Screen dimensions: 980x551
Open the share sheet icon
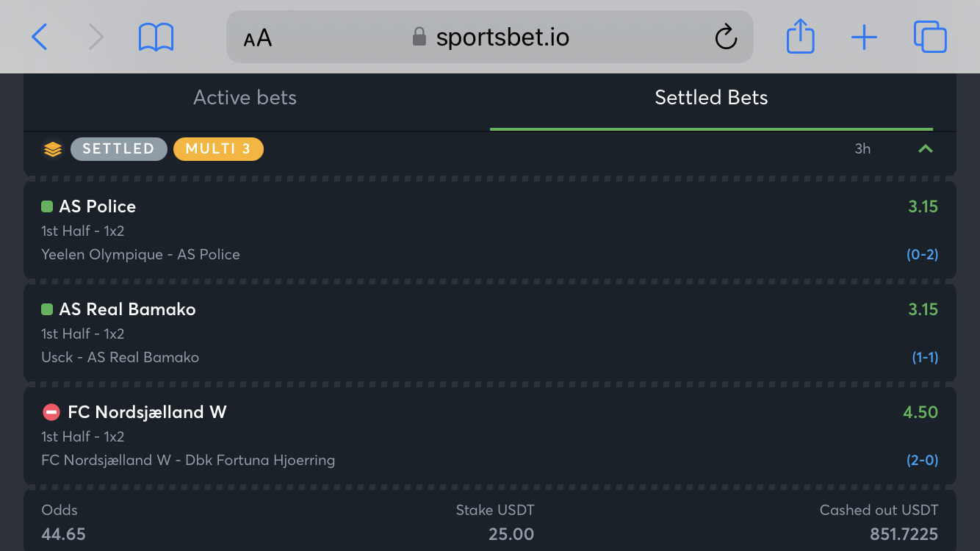[800, 36]
